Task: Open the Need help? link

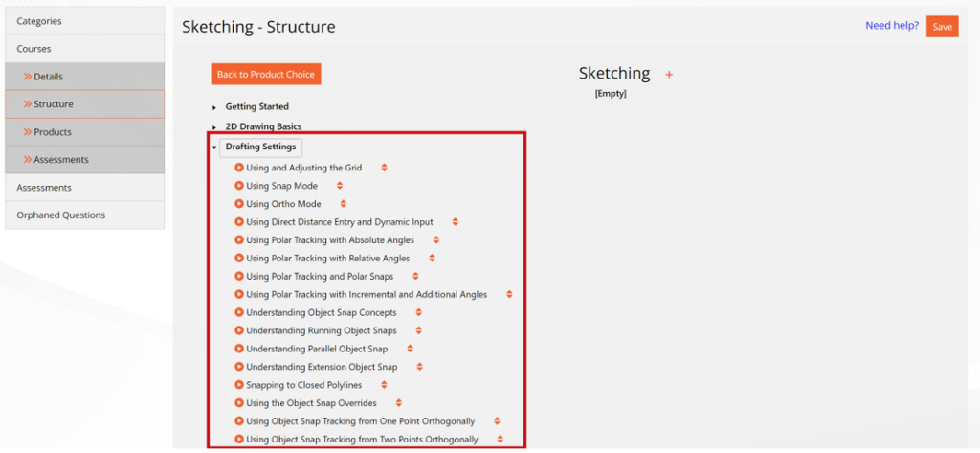Action: [x=891, y=26]
